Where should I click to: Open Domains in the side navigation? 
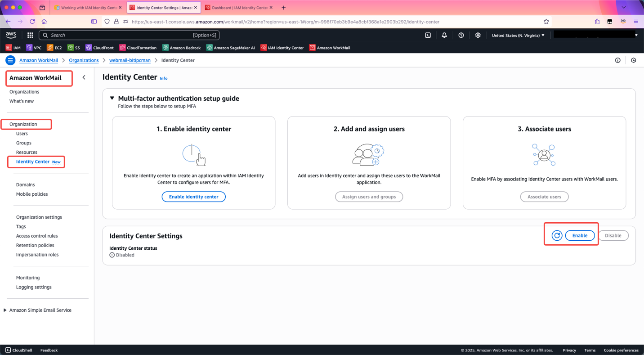25,185
